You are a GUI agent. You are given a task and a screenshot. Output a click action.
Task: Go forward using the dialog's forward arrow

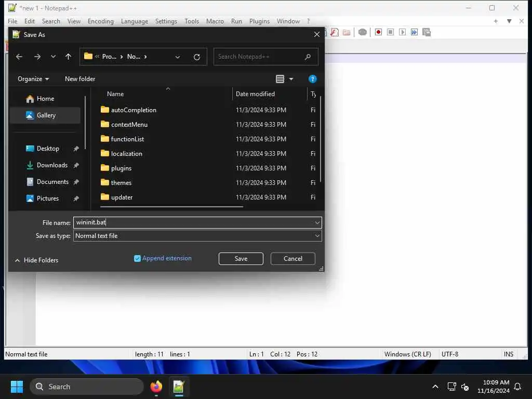coord(37,57)
